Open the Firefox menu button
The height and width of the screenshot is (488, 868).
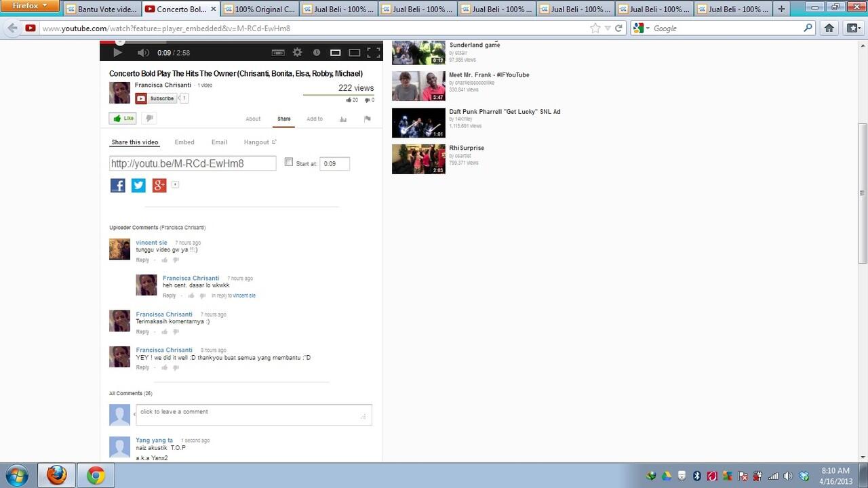pyautogui.click(x=31, y=6)
